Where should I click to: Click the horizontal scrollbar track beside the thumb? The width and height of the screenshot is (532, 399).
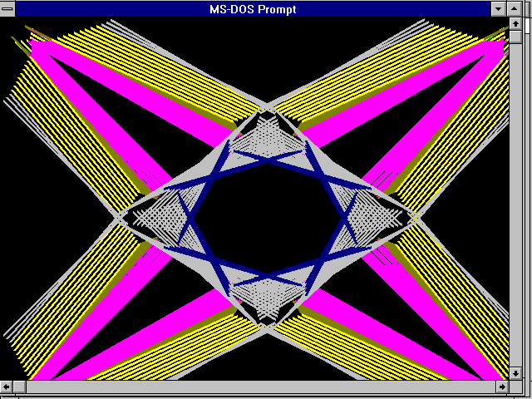pos(260,387)
